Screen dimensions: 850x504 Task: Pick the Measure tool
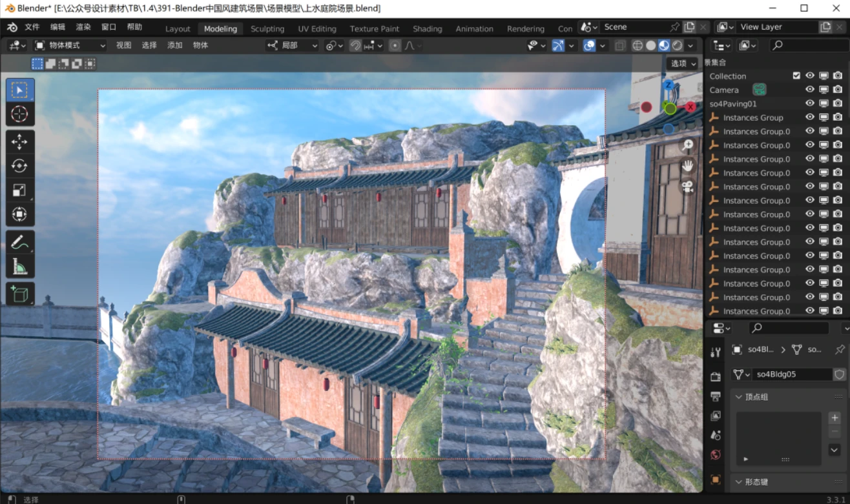20,265
